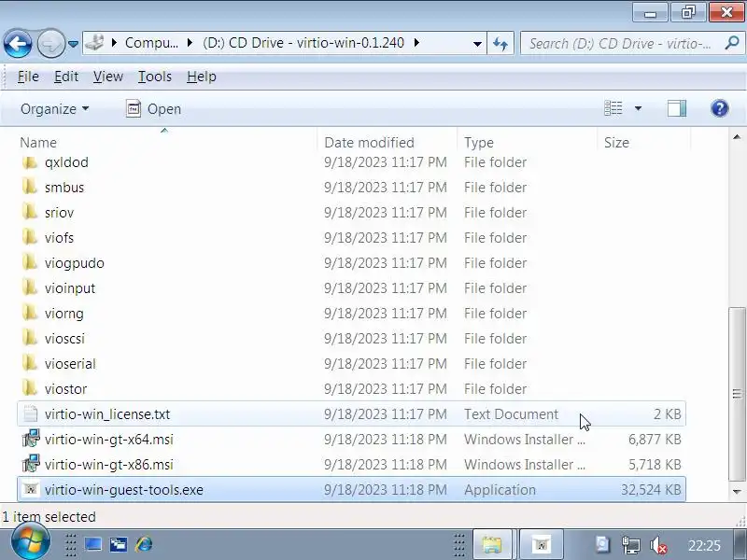Select the viofs folder icon
The width and height of the screenshot is (747, 560).
(x=30, y=238)
